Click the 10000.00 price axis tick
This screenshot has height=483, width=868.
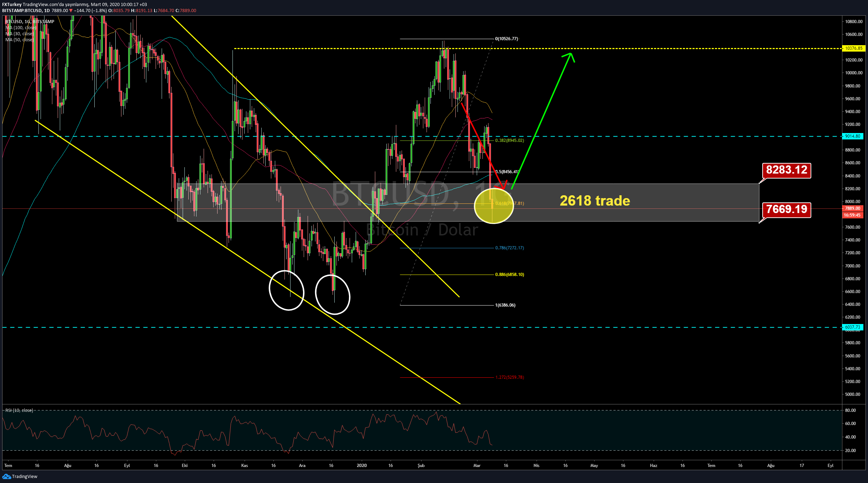click(x=854, y=73)
